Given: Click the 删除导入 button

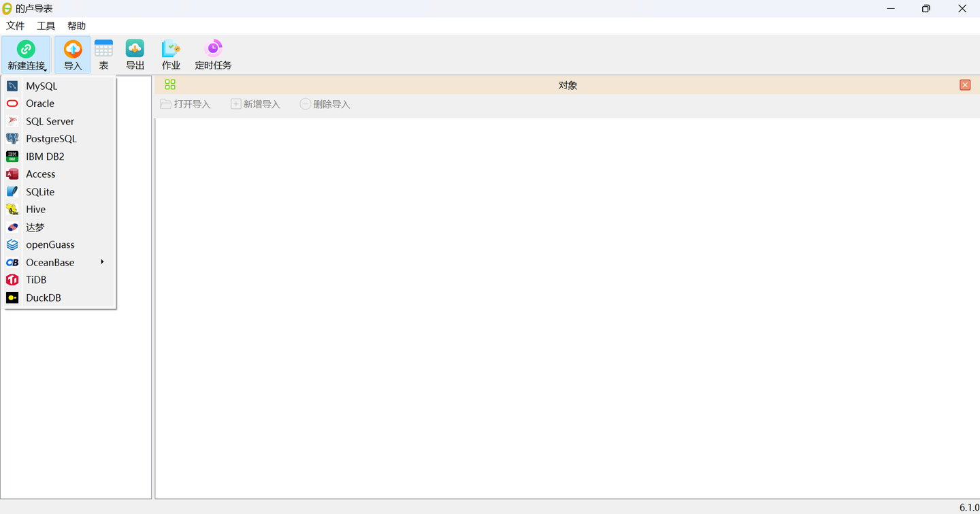Looking at the screenshot, I should click(x=325, y=104).
